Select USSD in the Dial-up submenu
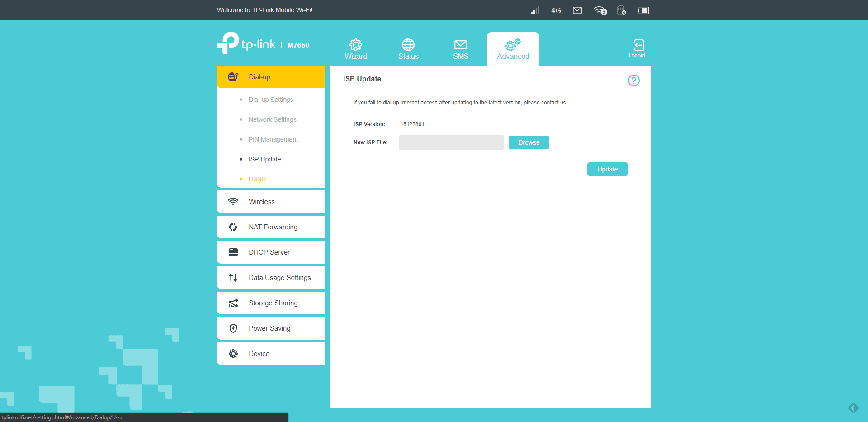The width and height of the screenshot is (868, 422). pyautogui.click(x=257, y=179)
